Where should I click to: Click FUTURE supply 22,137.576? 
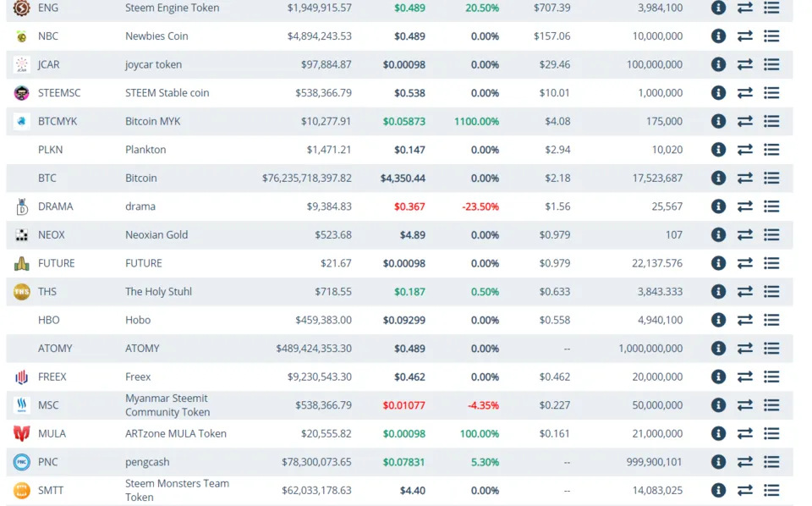click(657, 263)
